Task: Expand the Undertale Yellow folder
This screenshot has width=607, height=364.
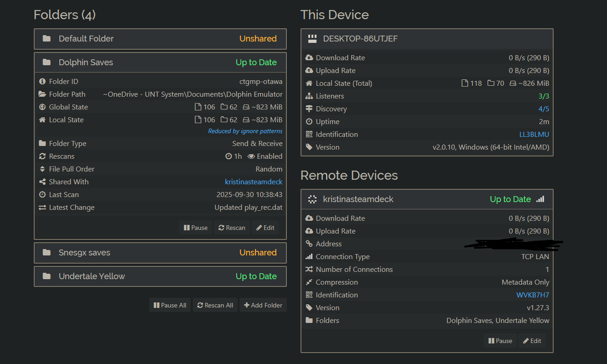Action: pyautogui.click(x=160, y=276)
